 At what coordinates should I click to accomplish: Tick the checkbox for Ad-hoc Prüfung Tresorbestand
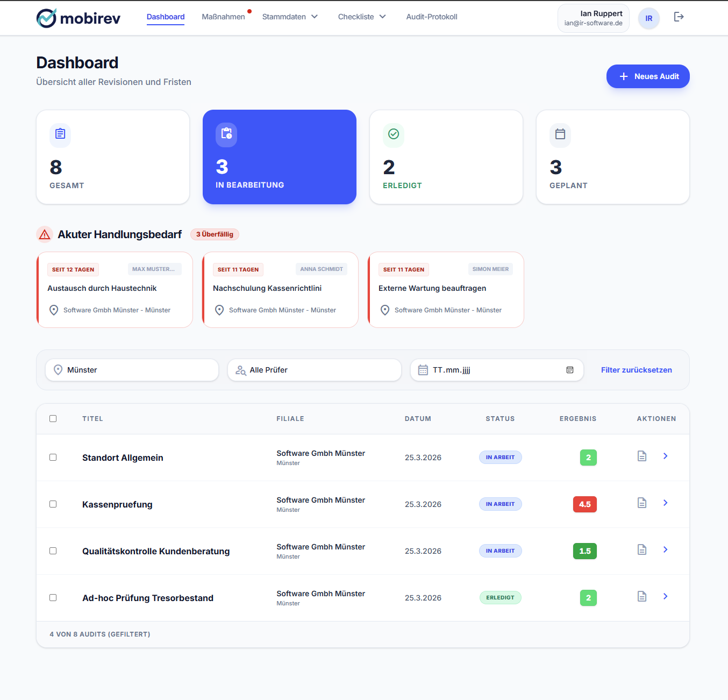(x=53, y=597)
